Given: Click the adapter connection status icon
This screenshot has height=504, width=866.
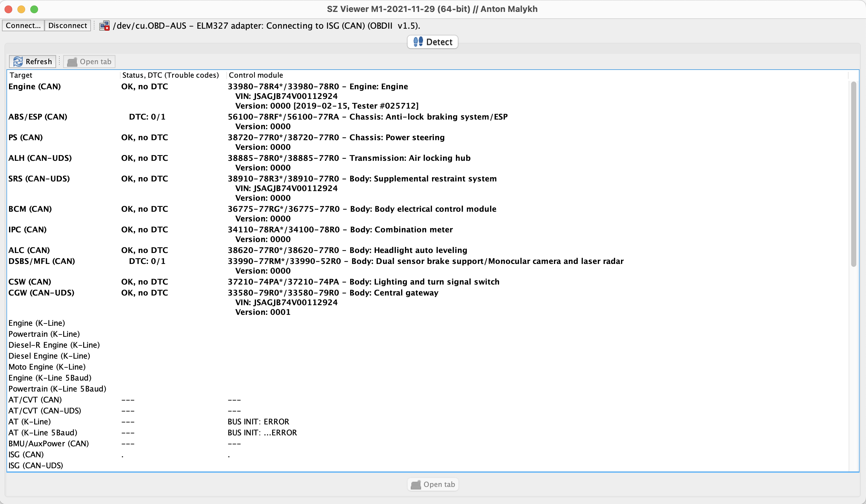Looking at the screenshot, I should [x=104, y=26].
